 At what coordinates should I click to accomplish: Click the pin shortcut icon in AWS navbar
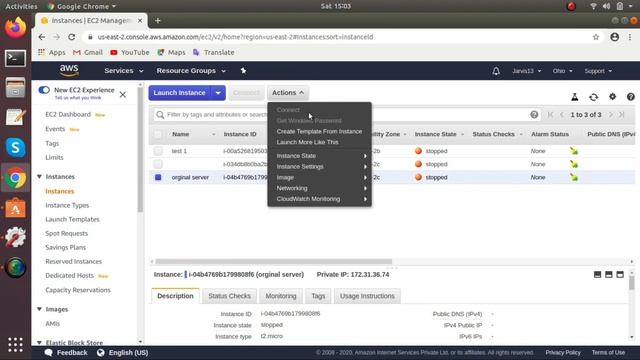coord(243,71)
